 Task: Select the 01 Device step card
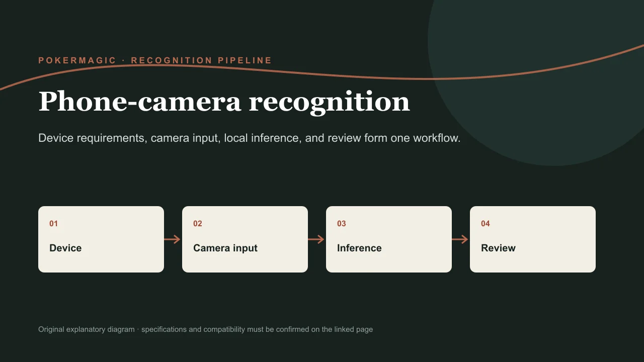101,239
